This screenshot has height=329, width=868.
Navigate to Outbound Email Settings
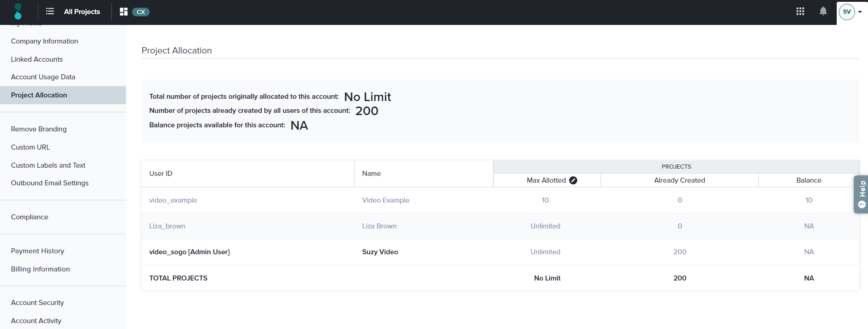pyautogui.click(x=49, y=183)
